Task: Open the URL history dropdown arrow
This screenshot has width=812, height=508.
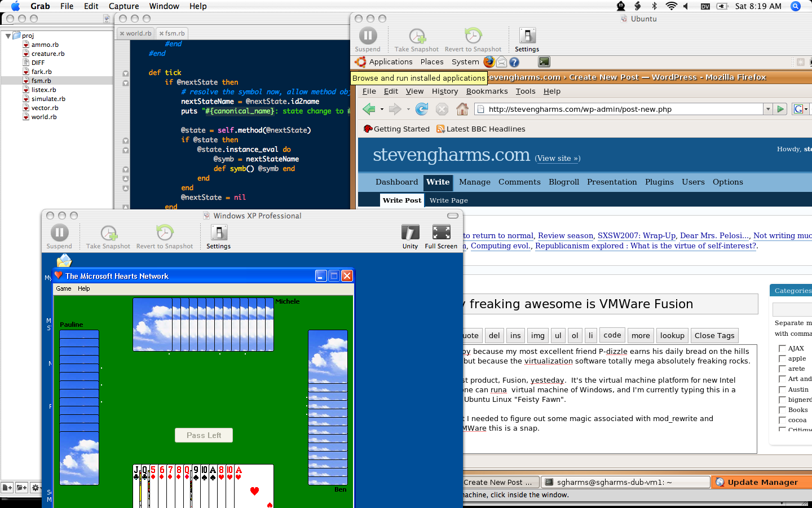Action: tap(767, 109)
